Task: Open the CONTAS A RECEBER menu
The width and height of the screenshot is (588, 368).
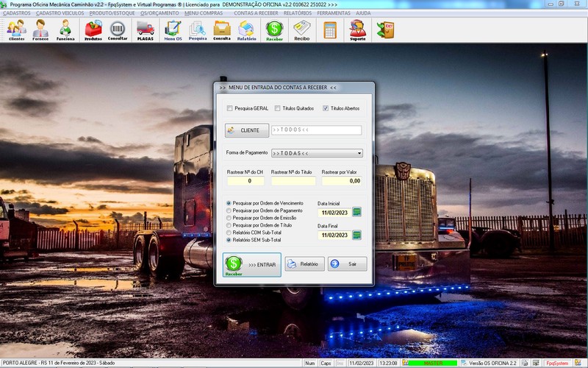Action: [256, 13]
